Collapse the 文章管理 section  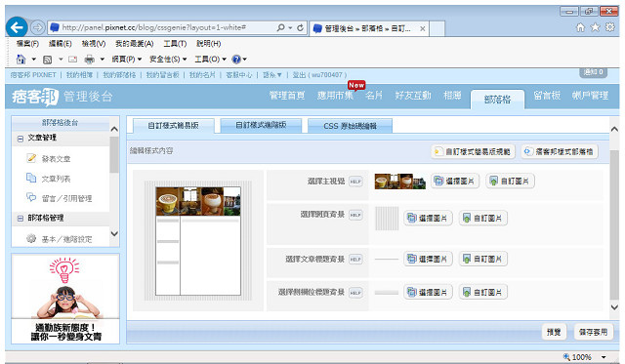21,139
